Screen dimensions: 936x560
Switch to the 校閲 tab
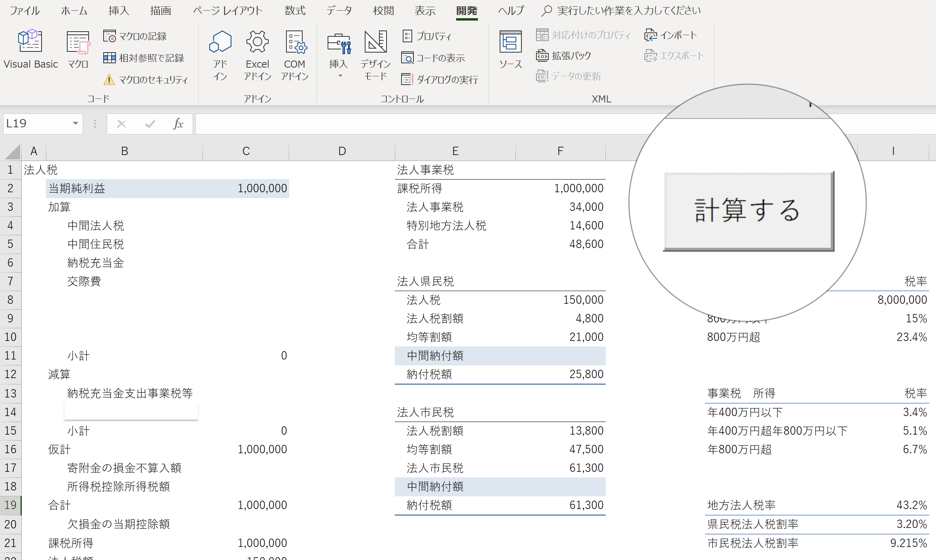[383, 11]
